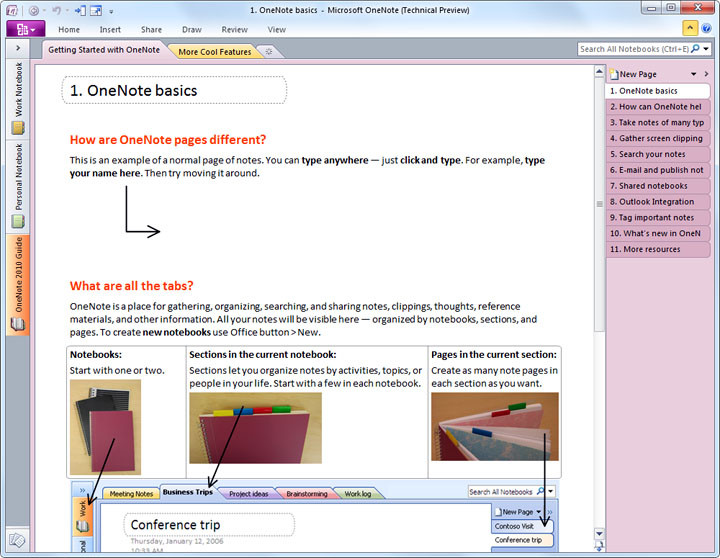Open the Share ribbon tab

(x=151, y=29)
